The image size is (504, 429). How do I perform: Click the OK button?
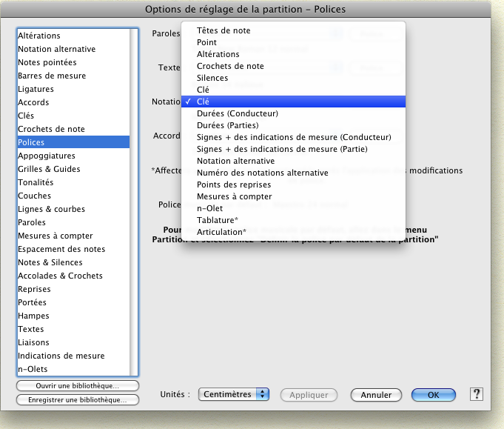click(x=433, y=395)
